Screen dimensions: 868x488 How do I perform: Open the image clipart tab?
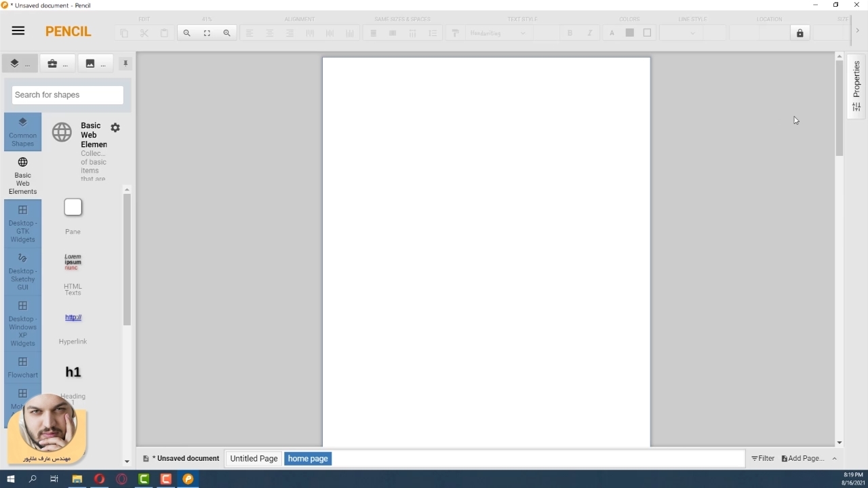pyautogui.click(x=96, y=64)
